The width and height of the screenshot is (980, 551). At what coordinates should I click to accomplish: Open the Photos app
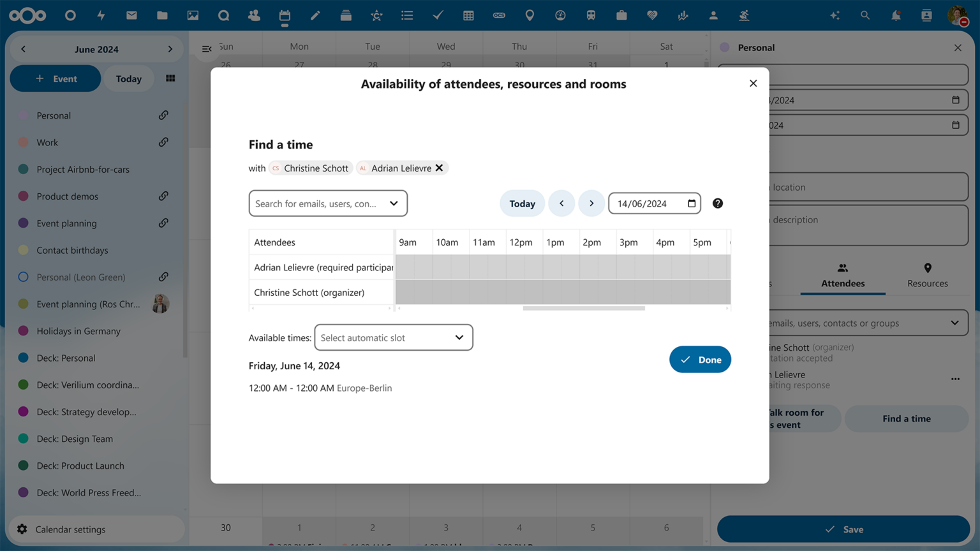pyautogui.click(x=193, y=15)
